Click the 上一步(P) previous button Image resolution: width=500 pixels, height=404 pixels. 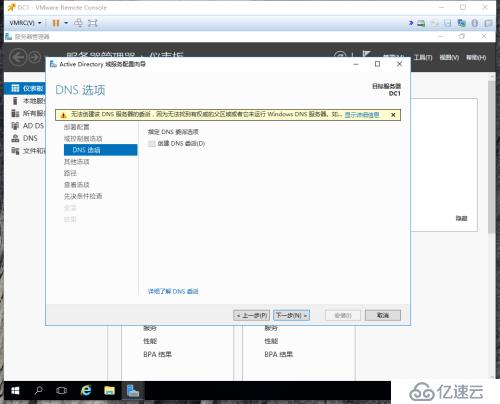coord(252,315)
